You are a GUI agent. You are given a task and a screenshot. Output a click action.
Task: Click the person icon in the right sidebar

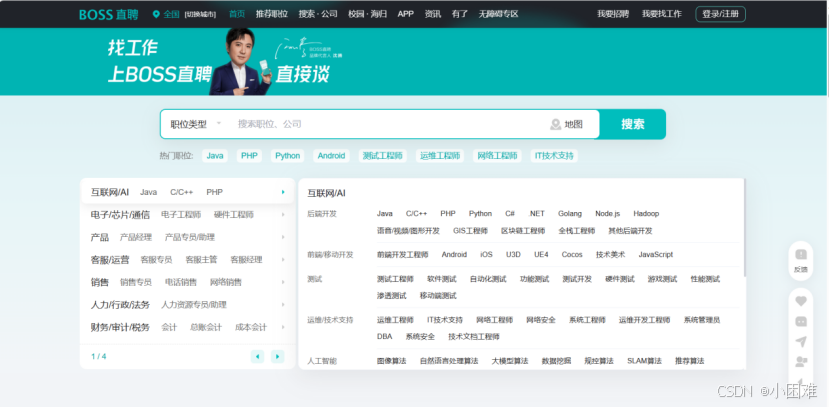[801, 362]
